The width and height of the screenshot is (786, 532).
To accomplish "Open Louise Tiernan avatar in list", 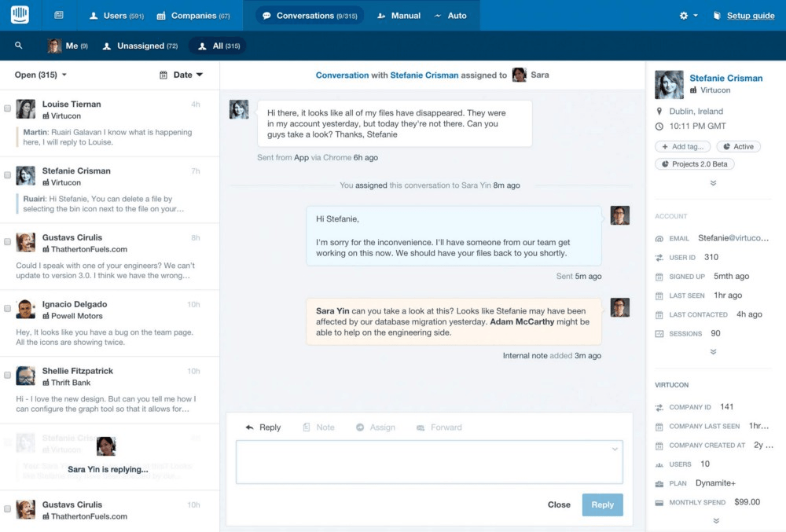I will pyautogui.click(x=26, y=108).
